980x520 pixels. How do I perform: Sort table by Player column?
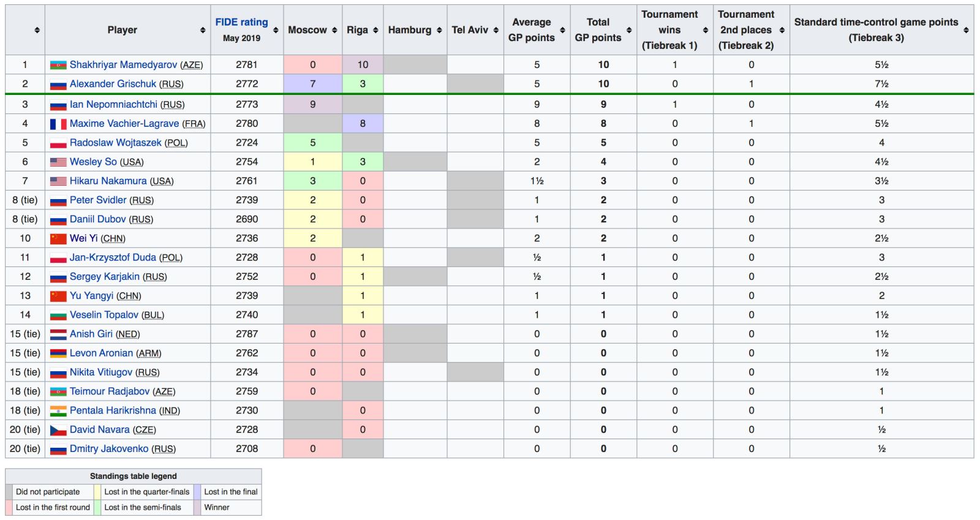[x=202, y=30]
